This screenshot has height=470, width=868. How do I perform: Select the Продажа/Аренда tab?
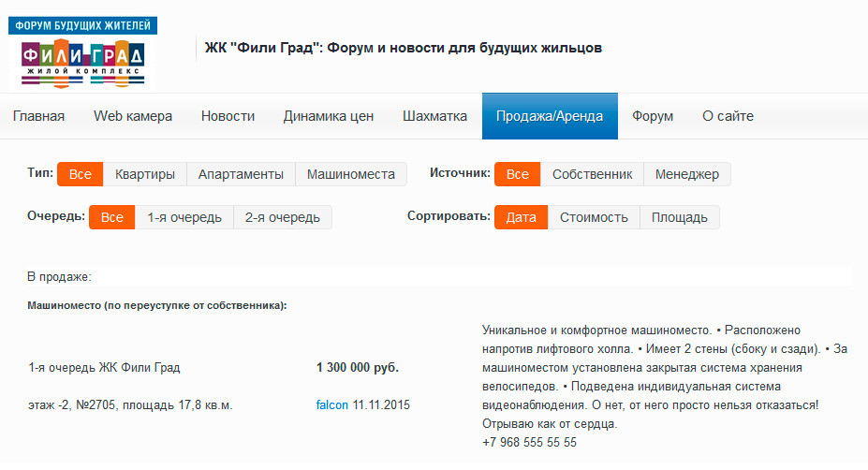[550, 116]
